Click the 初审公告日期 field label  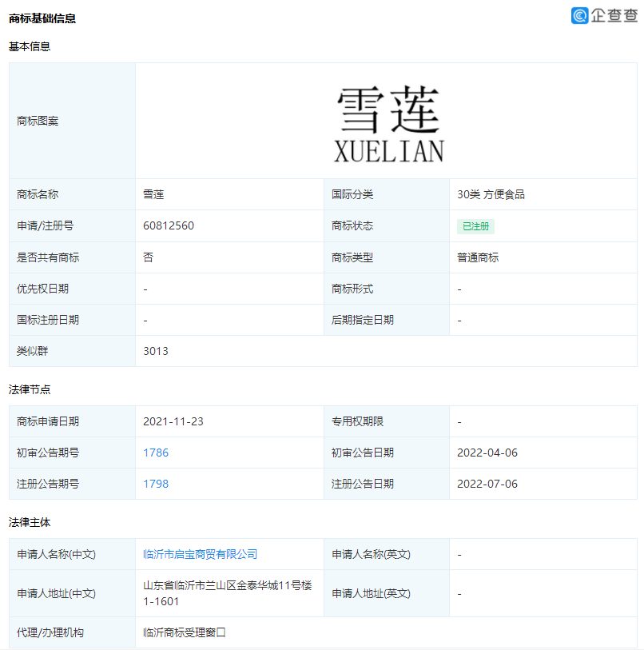[363, 453]
